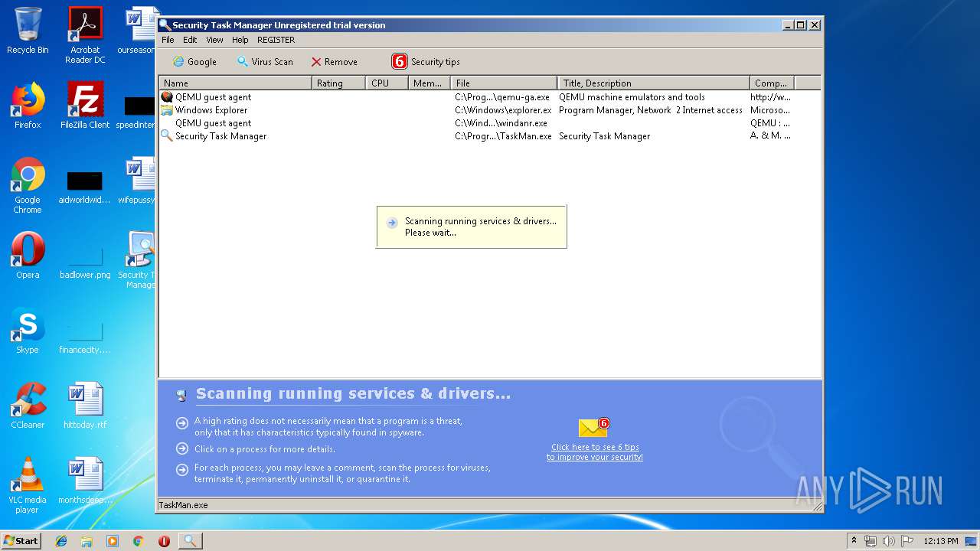Open Google search from toolbar
The height and width of the screenshot is (551, 980).
coord(194,62)
